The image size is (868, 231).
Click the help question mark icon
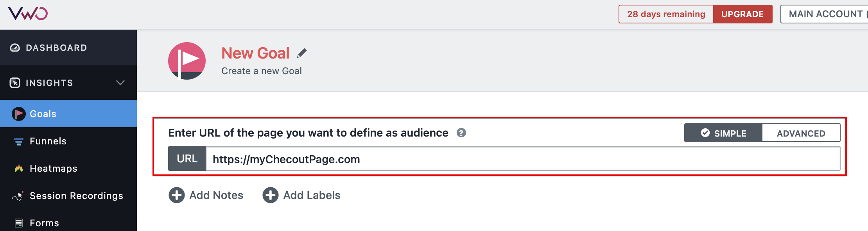pos(461,133)
